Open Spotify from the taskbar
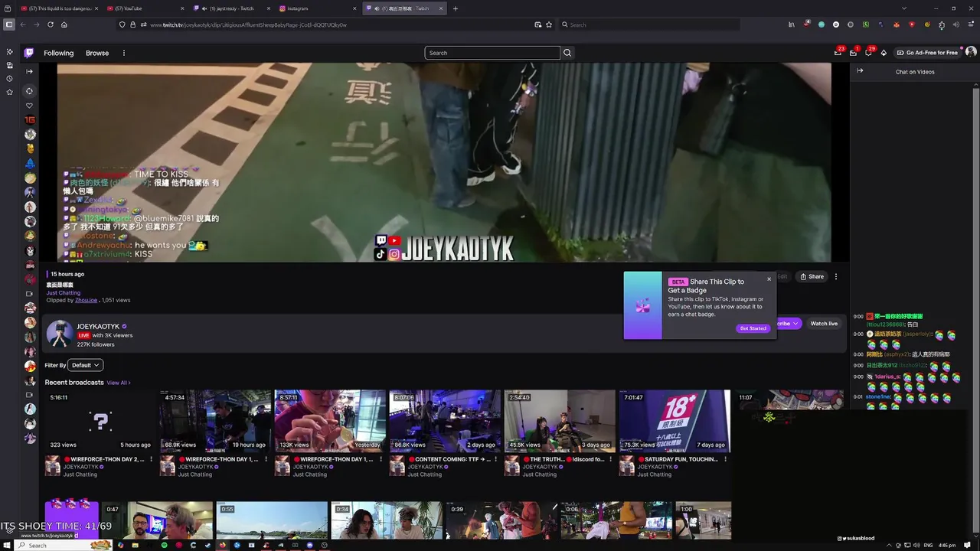This screenshot has width=980, height=551. pyautogui.click(x=164, y=545)
